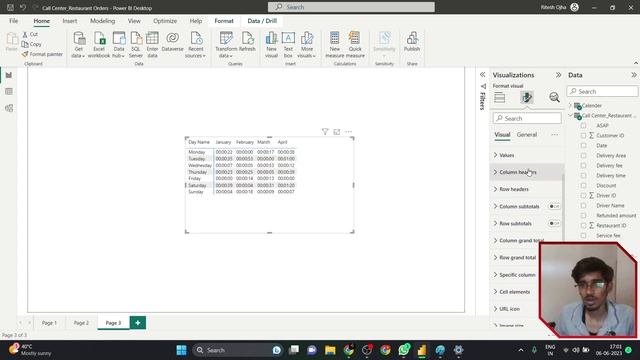Search in the Format visual pane

(x=527, y=118)
